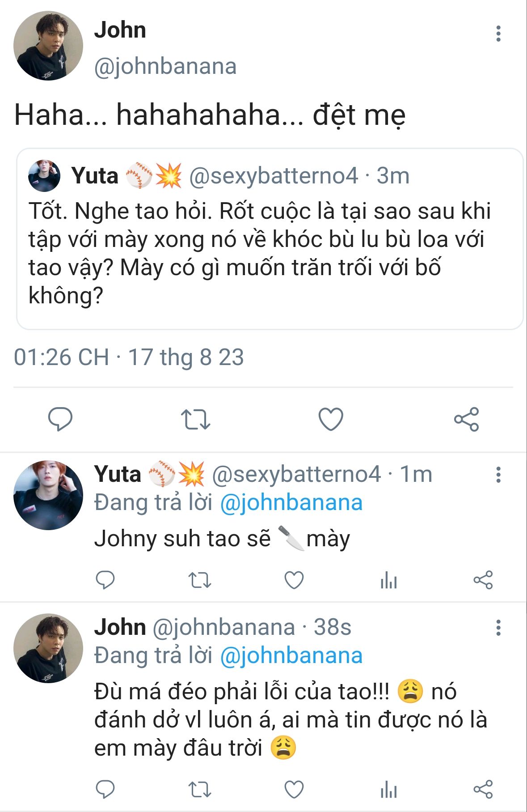527x812 pixels.
Task: Like John's last reply tweet
Action: 294,790
